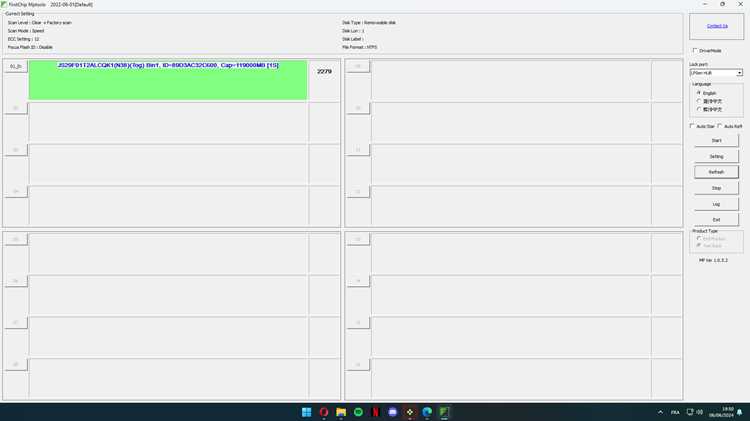750x421 pixels.
Task: Restore down the FirstChip MpTools window
Action: (x=722, y=4)
